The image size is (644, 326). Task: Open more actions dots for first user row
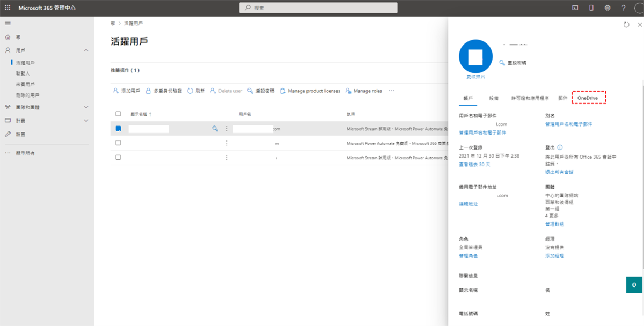click(x=226, y=129)
